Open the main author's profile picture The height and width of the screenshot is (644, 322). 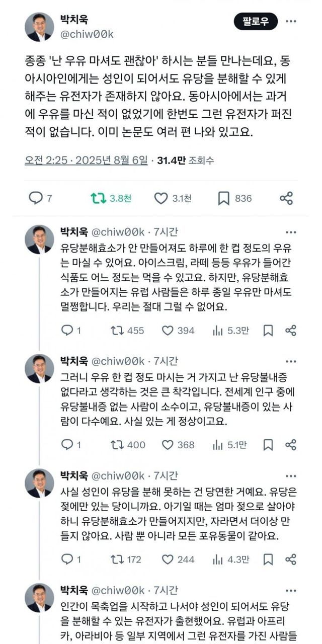(39, 27)
